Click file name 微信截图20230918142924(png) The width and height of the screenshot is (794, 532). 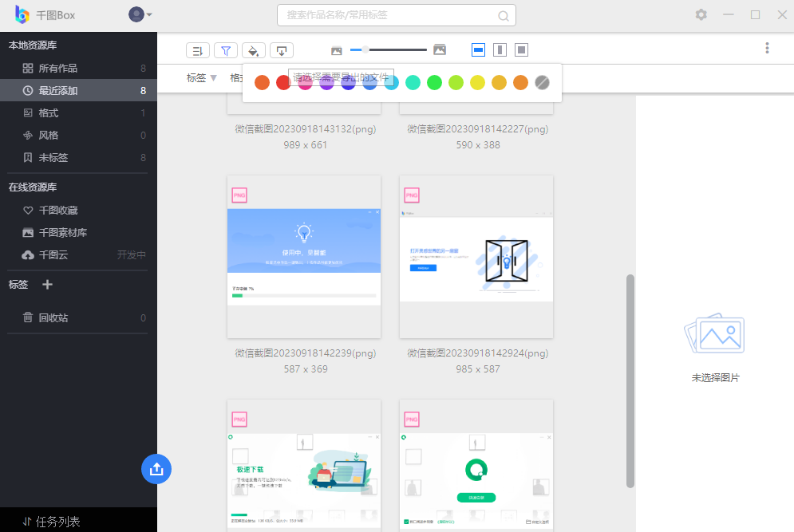point(477,353)
